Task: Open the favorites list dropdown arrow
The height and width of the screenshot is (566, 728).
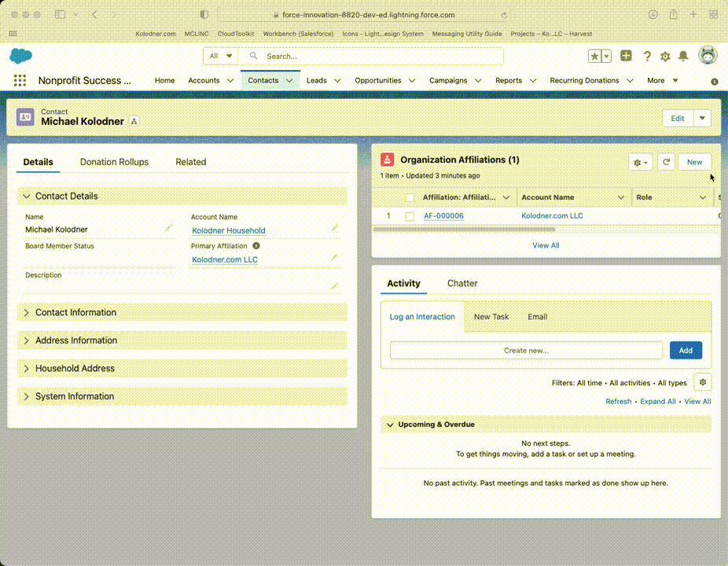Action: pos(606,56)
